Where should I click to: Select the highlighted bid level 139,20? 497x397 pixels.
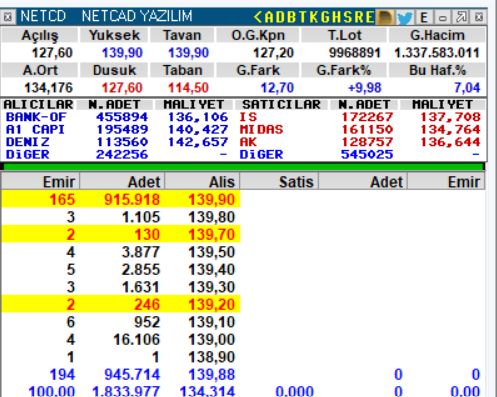[x=121, y=304]
